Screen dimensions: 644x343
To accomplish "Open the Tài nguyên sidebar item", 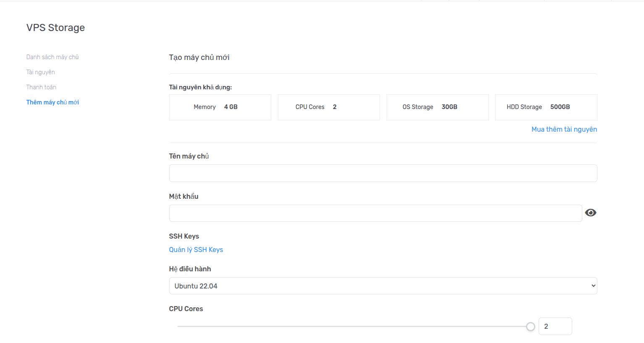I will [41, 72].
